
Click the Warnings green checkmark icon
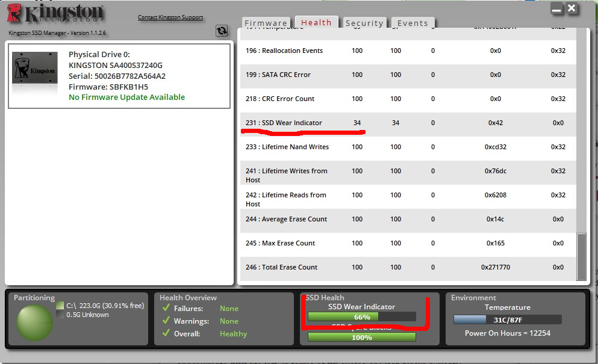click(x=166, y=320)
